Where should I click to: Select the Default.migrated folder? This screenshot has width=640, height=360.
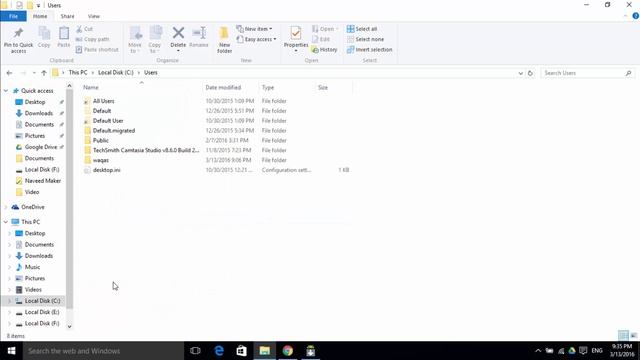coord(113,131)
